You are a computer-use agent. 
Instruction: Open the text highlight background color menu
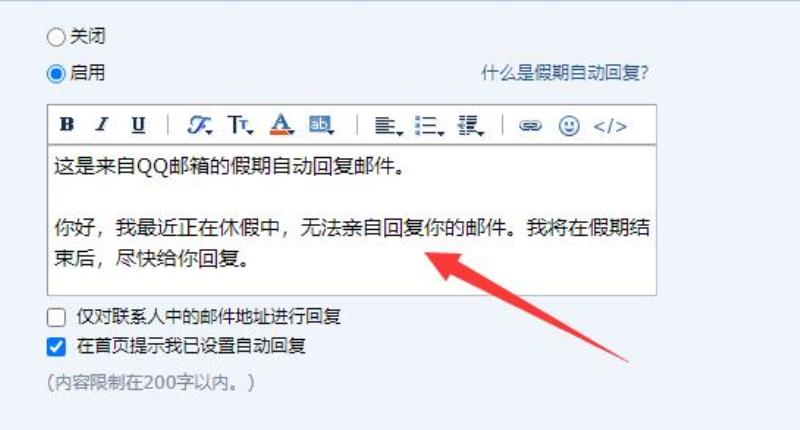tap(321, 125)
